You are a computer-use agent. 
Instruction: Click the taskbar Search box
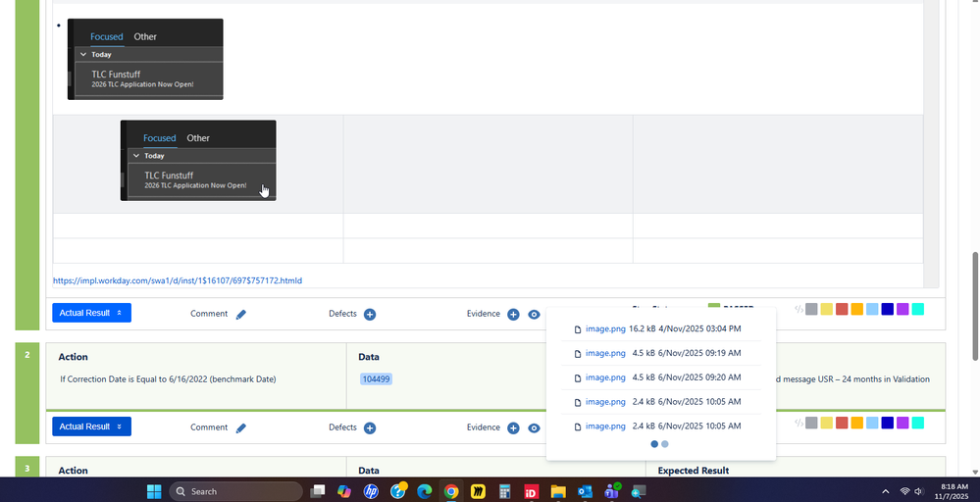click(x=235, y=491)
